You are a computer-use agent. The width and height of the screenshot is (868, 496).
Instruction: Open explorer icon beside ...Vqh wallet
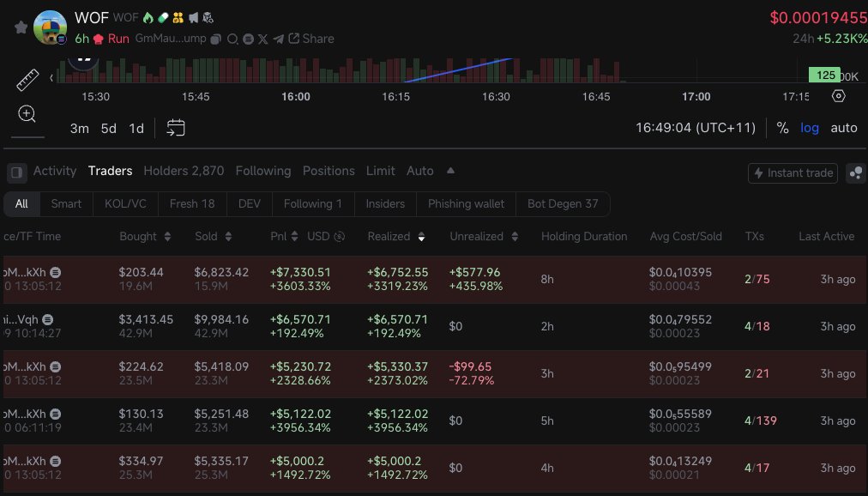(x=48, y=319)
